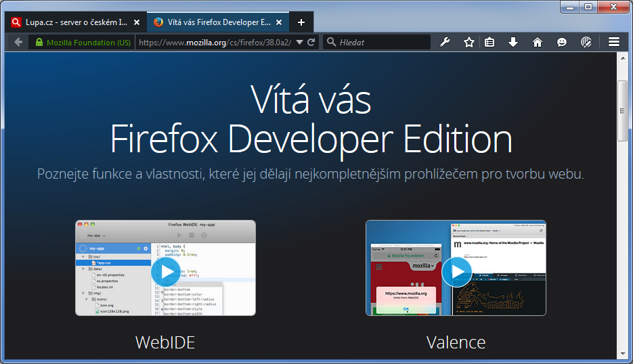Click the Firefox tab favicon

coord(158,22)
